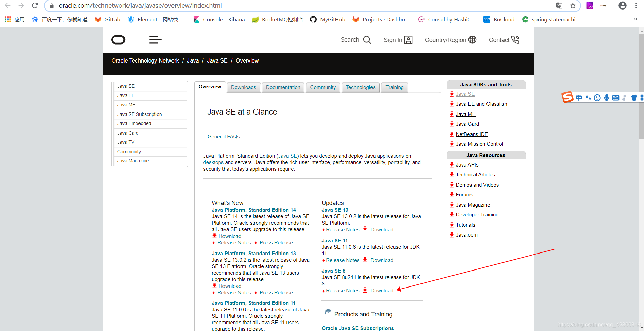Reload the page with refresh icon
Viewport: 644px width, 331px height.
(x=35, y=5)
